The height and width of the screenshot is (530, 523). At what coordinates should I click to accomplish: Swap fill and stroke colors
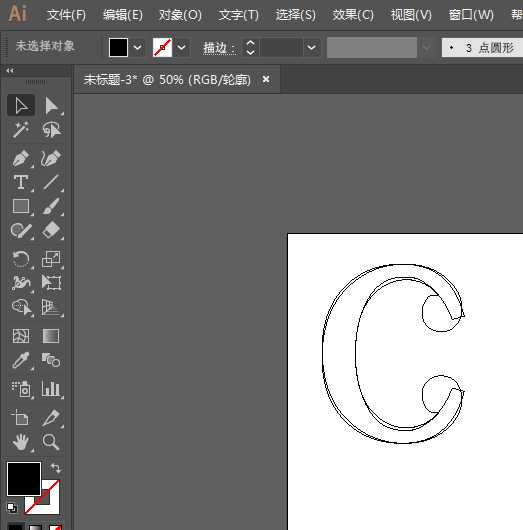[x=55, y=468]
